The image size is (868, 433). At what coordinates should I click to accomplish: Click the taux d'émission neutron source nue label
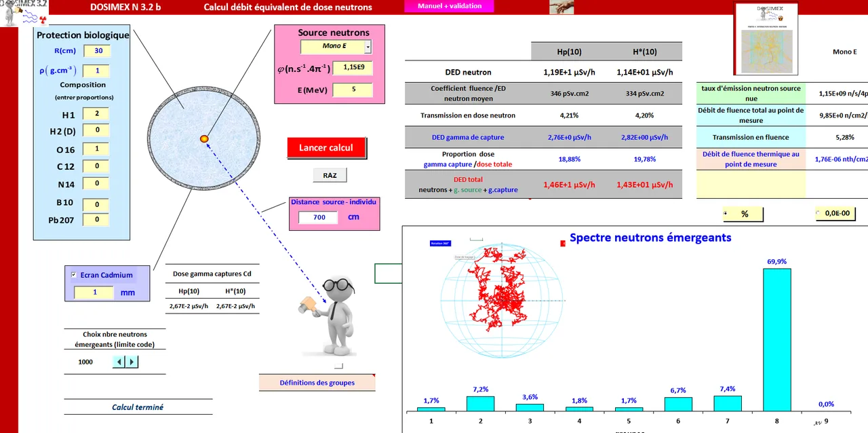click(751, 93)
